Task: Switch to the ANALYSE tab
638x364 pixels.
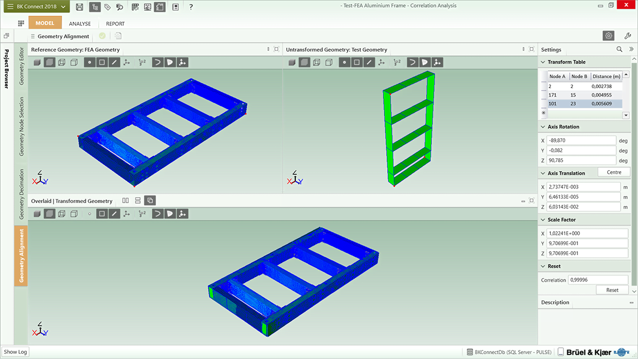Action: coord(80,24)
